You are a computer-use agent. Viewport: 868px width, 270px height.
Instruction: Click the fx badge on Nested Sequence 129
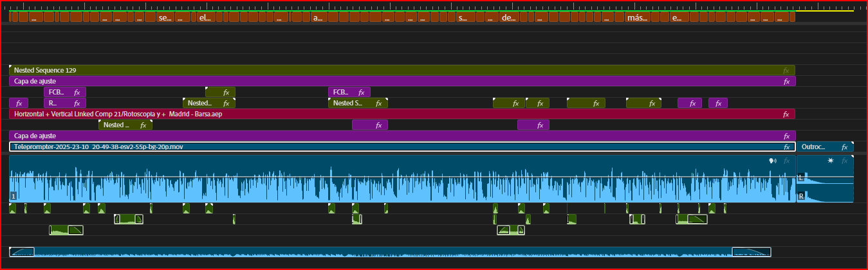point(786,70)
